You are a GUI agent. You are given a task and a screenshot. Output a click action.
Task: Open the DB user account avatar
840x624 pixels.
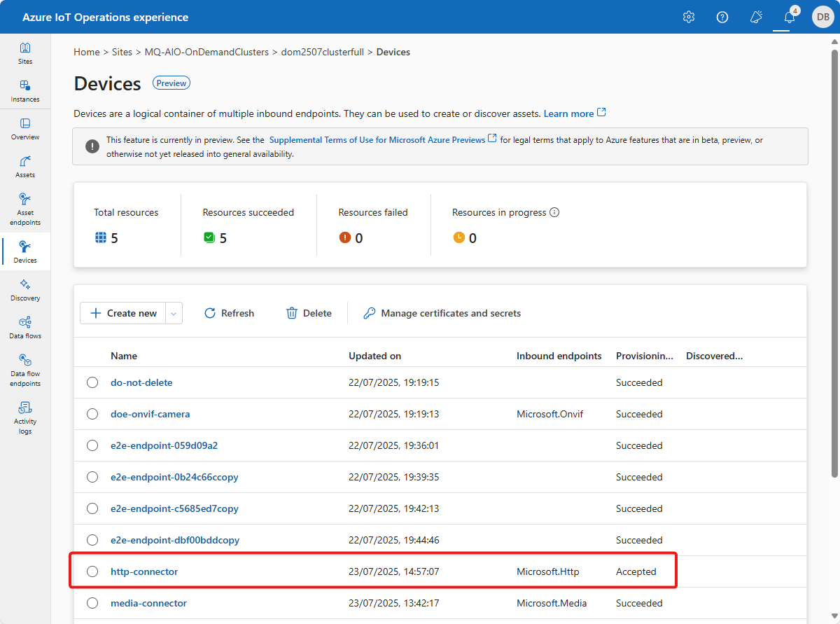(822, 17)
